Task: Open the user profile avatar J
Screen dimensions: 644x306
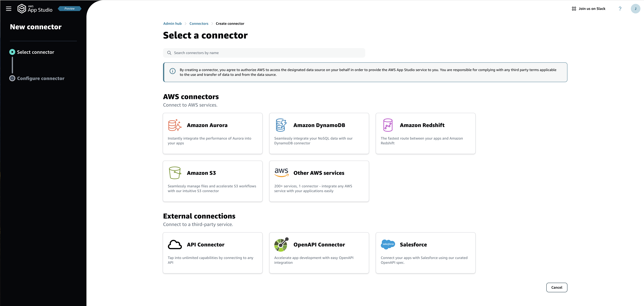Action: pos(635,9)
